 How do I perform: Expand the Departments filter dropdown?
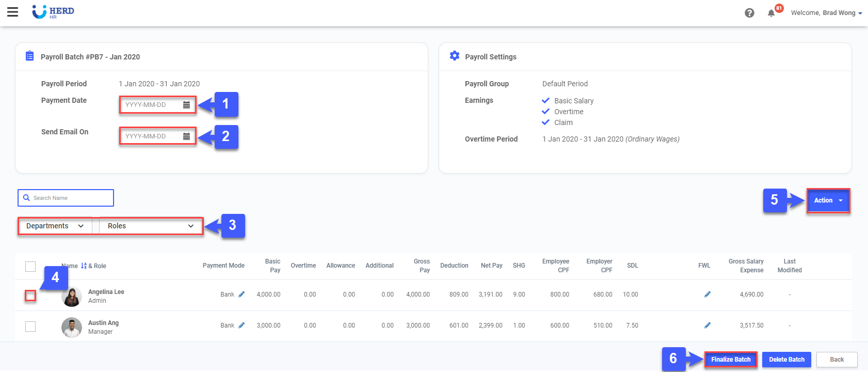(55, 226)
